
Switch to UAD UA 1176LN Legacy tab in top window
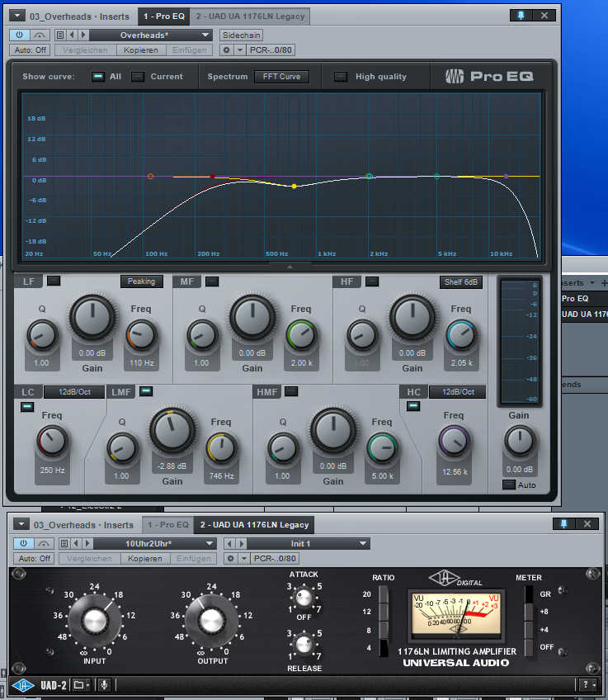click(250, 16)
